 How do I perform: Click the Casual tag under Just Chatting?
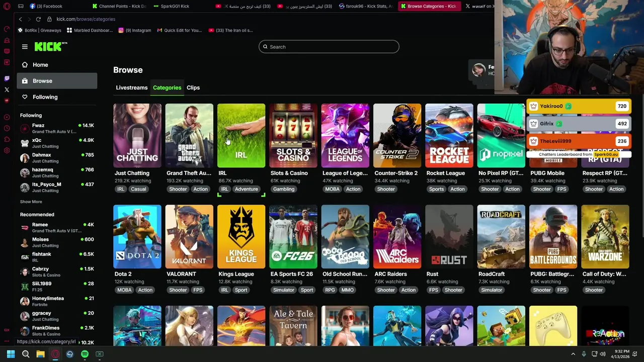pyautogui.click(x=138, y=189)
